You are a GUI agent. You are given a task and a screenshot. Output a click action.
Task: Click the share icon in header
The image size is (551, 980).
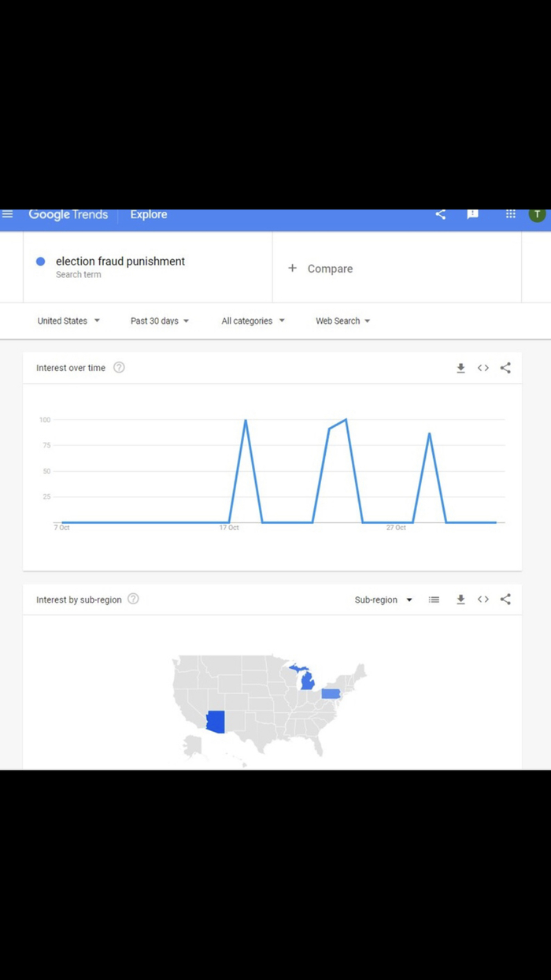pyautogui.click(x=441, y=214)
